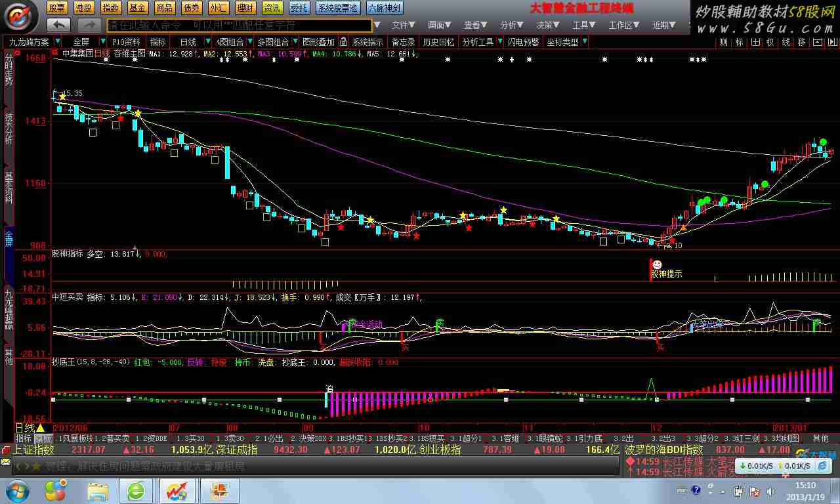This screenshot has width=840, height=504.
Task: Click the 委托 trading button
Action: click(299, 9)
